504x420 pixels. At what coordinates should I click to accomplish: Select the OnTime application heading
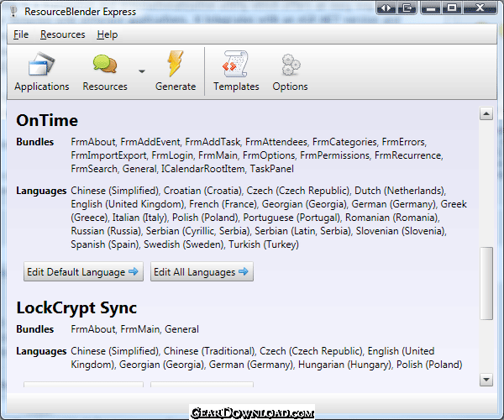(47, 120)
